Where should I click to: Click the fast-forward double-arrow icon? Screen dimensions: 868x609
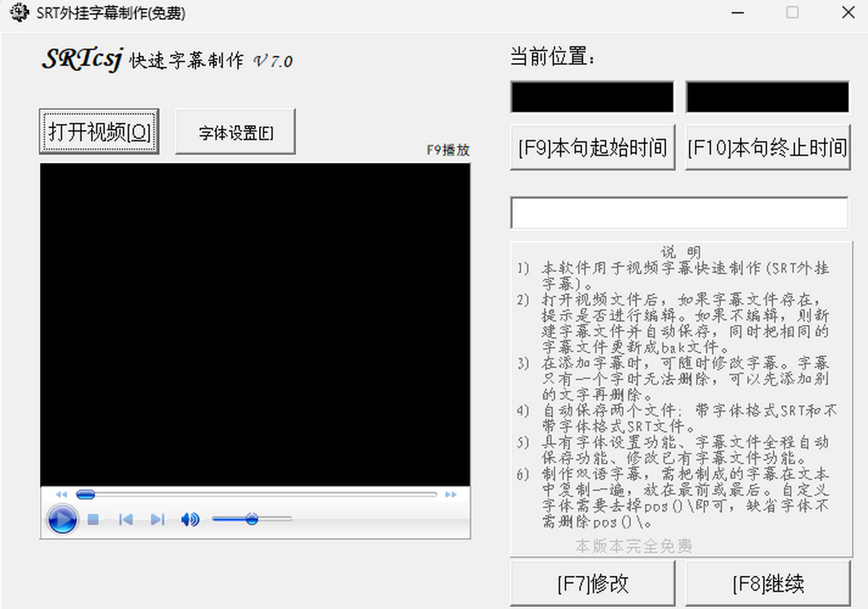click(451, 495)
